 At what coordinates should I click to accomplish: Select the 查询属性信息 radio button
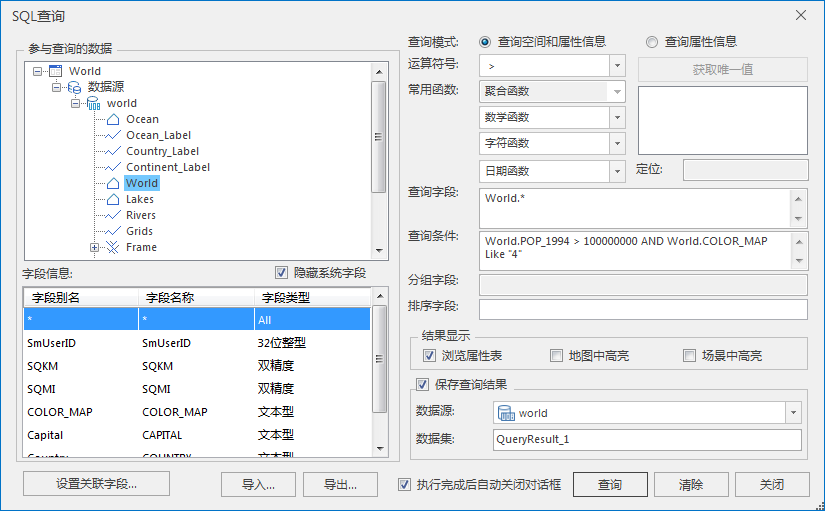tap(652, 42)
